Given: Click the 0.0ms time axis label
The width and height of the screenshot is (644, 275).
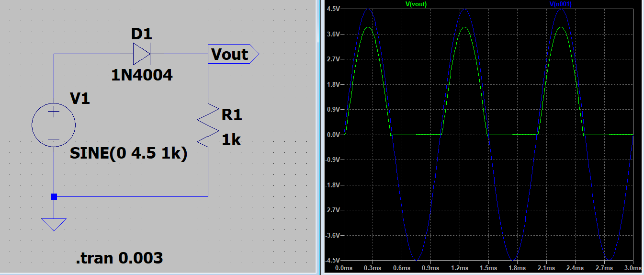Looking at the screenshot, I should click(344, 268).
